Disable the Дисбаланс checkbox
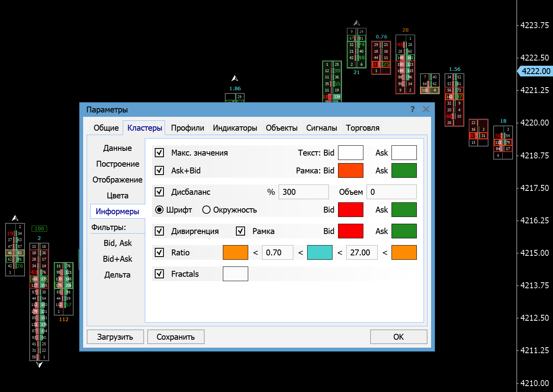The height and width of the screenshot is (392, 553). [x=160, y=192]
